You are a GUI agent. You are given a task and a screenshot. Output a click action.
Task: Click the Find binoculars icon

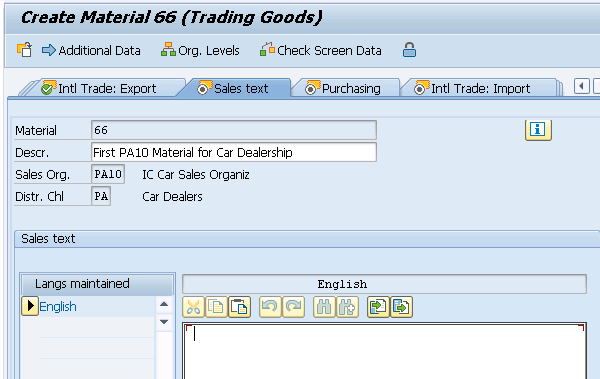(x=324, y=307)
